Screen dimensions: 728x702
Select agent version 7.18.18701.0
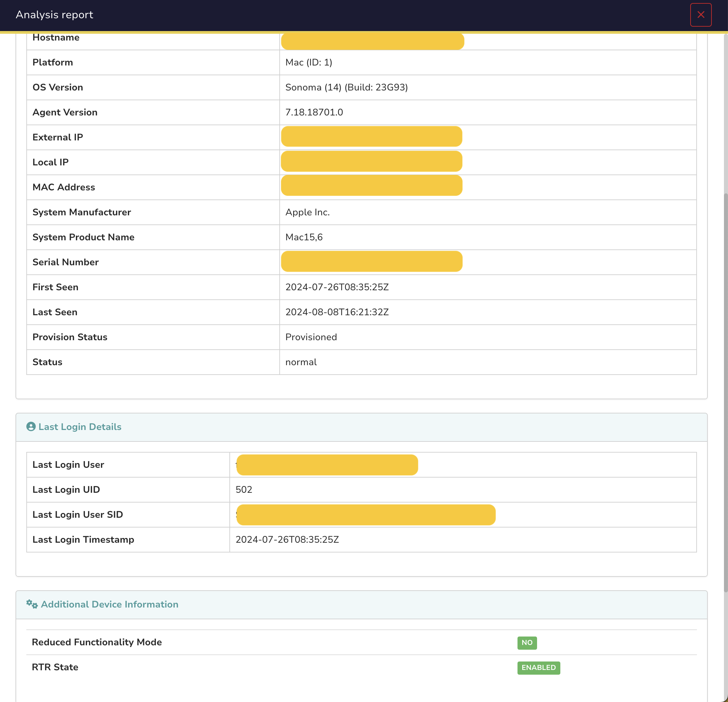[x=314, y=112]
